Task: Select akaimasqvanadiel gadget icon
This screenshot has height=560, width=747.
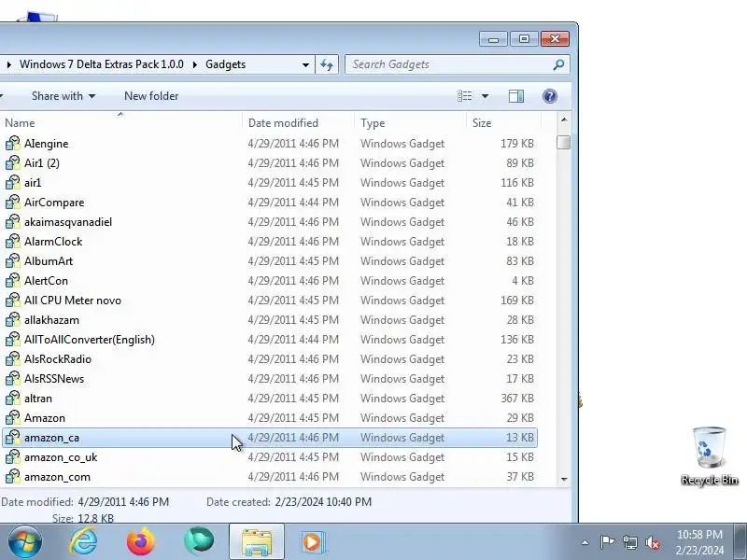Action: click(13, 222)
